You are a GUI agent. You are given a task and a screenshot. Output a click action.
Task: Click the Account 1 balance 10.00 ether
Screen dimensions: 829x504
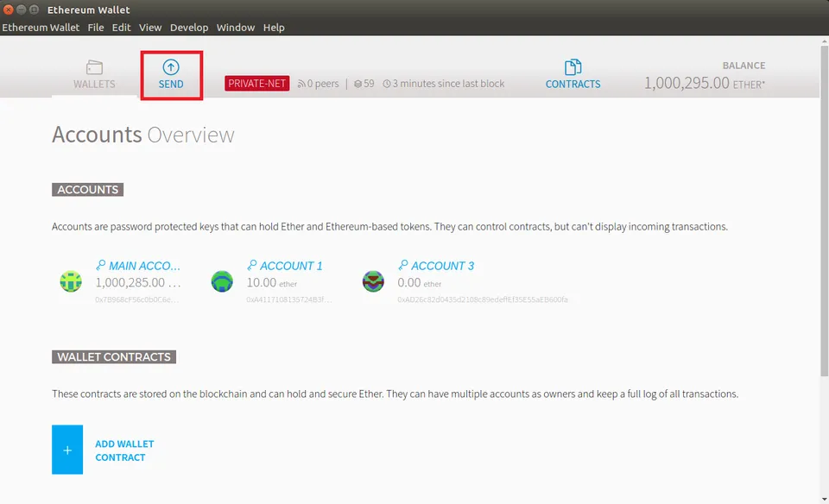click(272, 283)
